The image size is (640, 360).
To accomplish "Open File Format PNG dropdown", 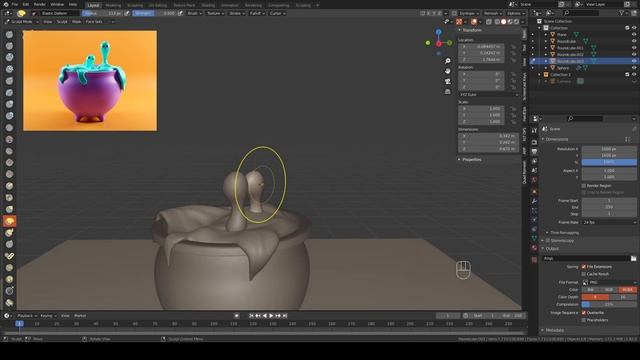I will coord(609,282).
